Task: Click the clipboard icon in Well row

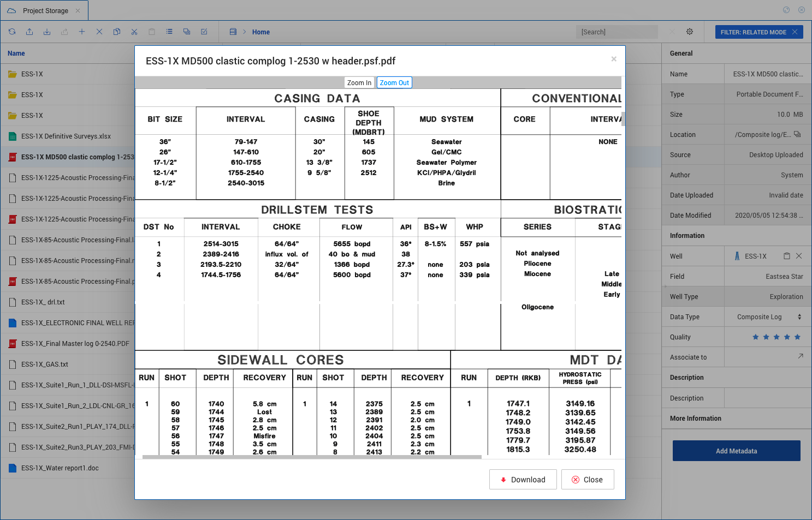Action: point(787,256)
